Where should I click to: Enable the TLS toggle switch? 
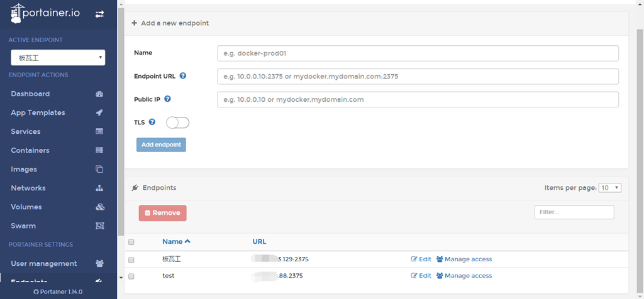tap(177, 122)
